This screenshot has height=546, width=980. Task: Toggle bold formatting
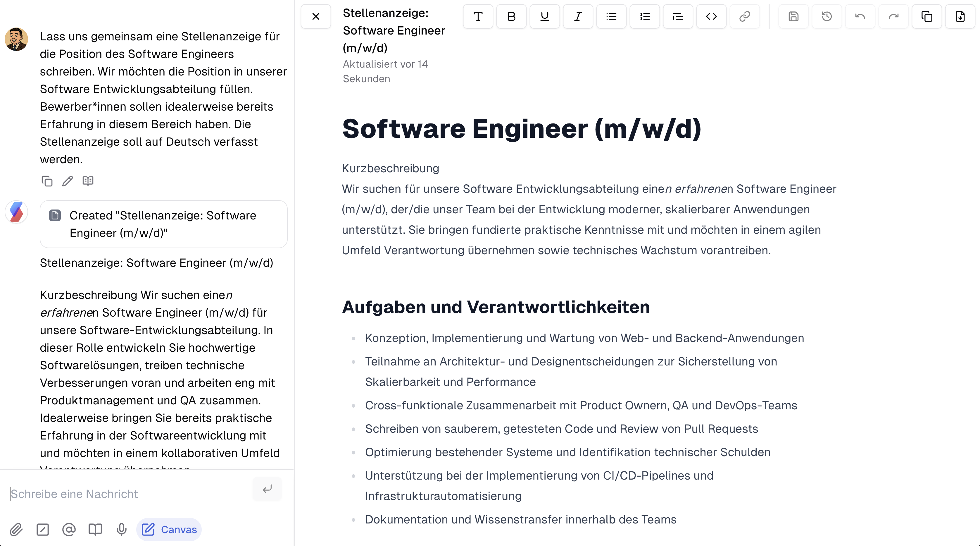tap(511, 16)
